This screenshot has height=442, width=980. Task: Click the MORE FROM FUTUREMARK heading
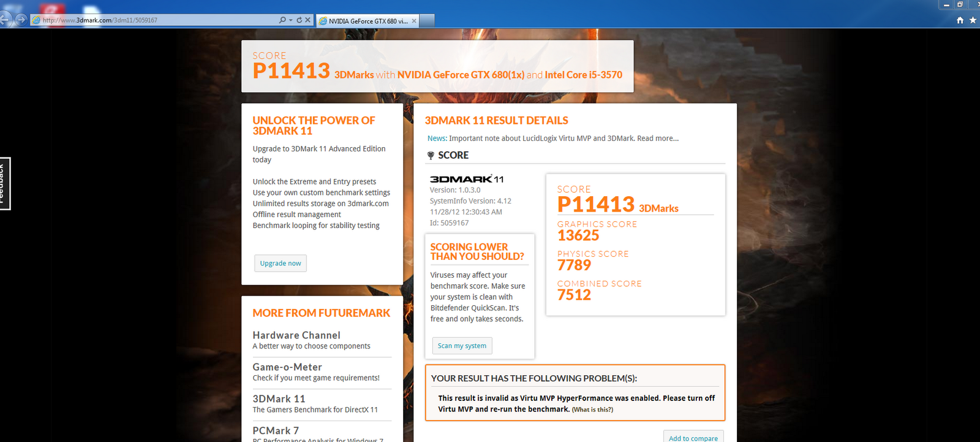tap(321, 313)
